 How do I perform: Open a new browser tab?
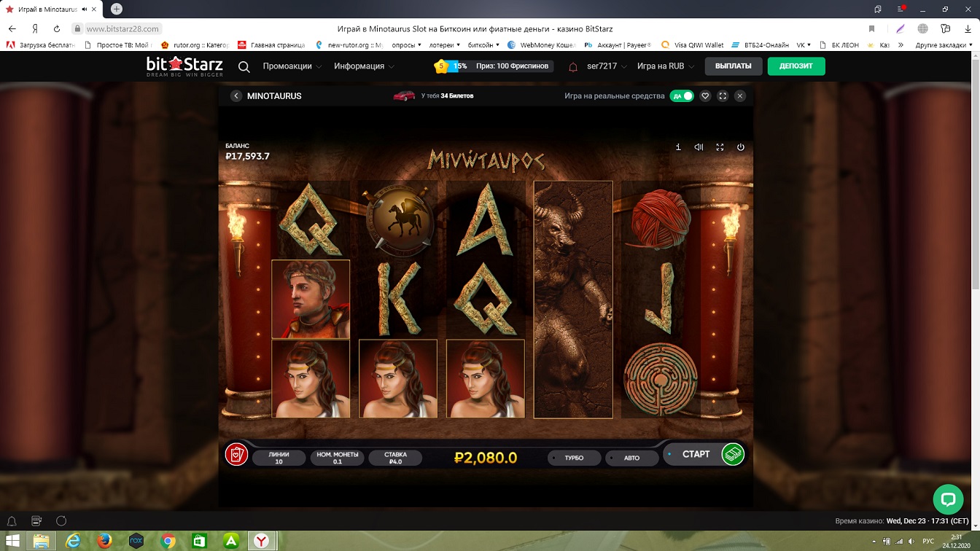pos(116,9)
